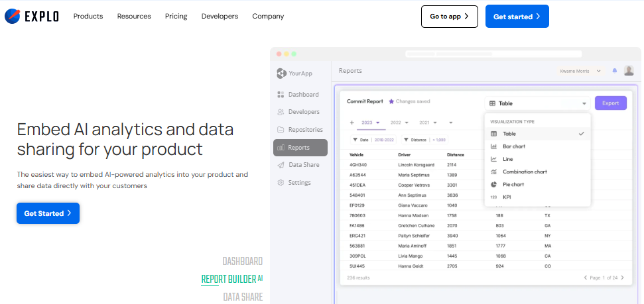This screenshot has height=304, width=644.
Task: Click the Developers people icon in sidebar
Action: pyautogui.click(x=281, y=112)
